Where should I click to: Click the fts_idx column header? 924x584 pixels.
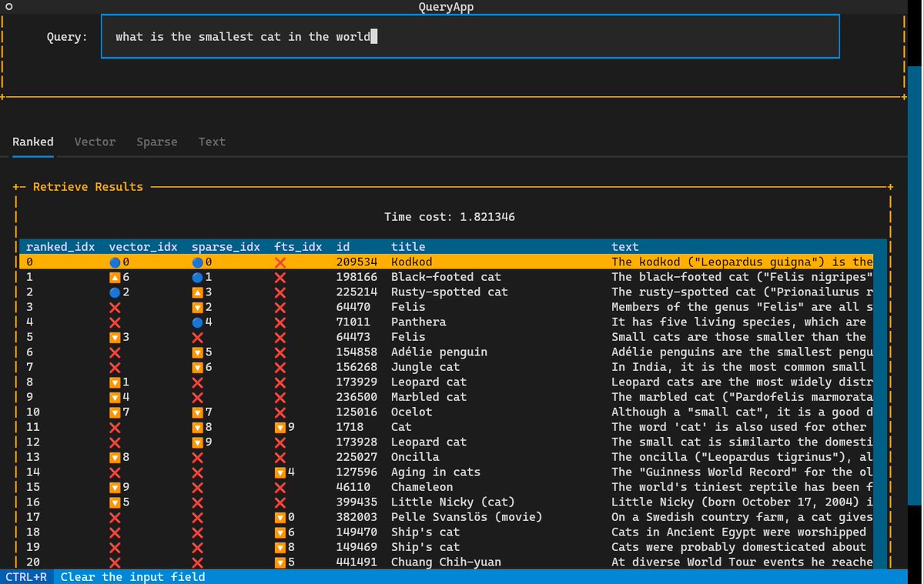[298, 247]
